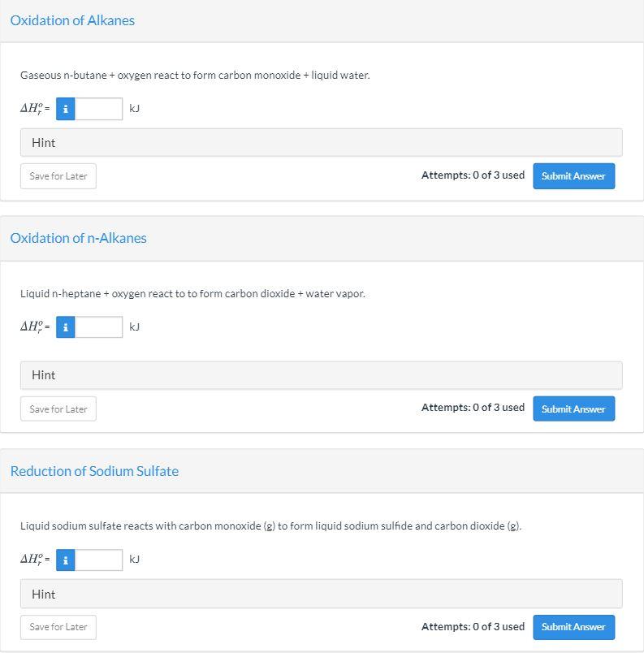Click the enthalpy input field for n-heptane
Screen dimensions: 644x653
coord(97,326)
